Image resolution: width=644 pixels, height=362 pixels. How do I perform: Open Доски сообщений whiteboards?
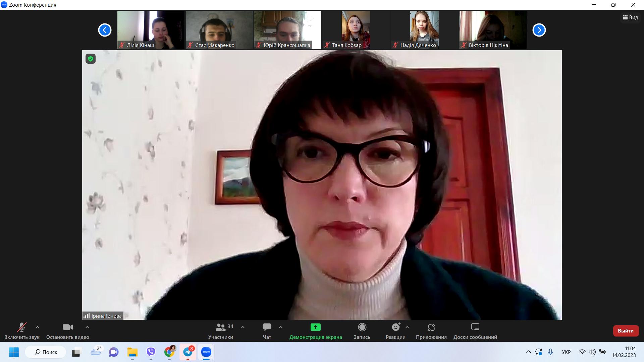pos(475,330)
